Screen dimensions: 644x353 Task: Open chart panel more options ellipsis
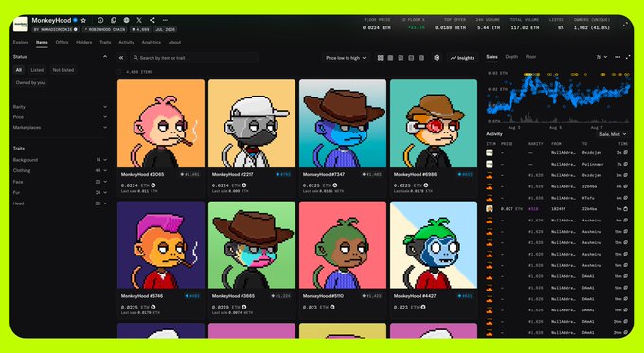pos(617,57)
